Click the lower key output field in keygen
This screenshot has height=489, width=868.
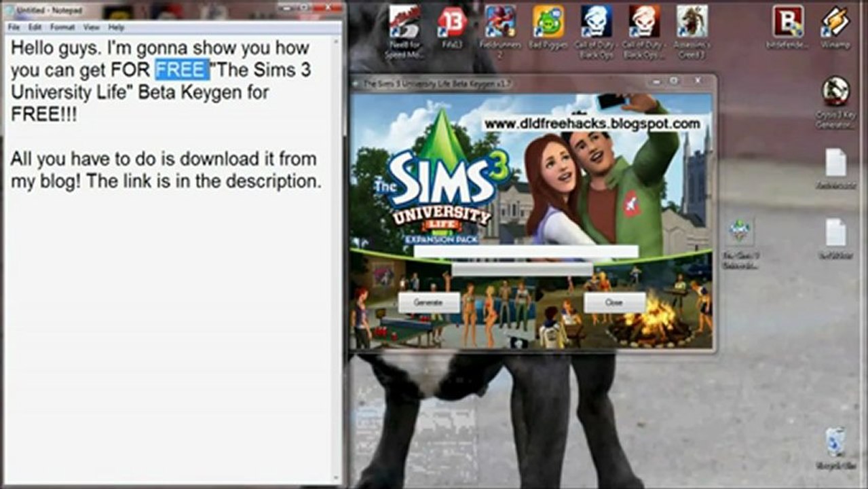522,270
